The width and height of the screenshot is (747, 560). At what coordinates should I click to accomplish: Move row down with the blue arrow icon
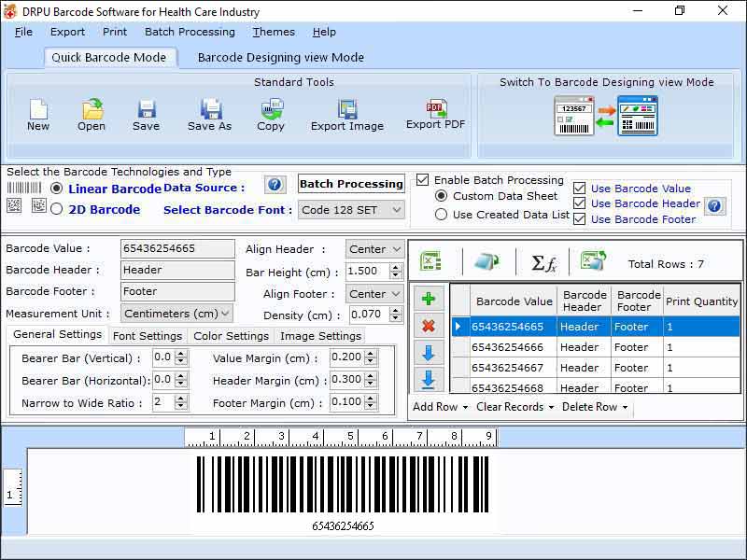(429, 353)
